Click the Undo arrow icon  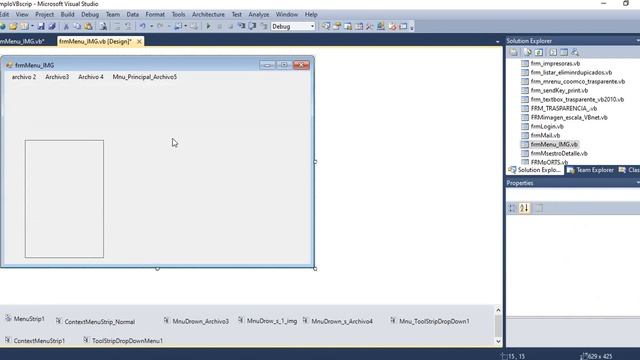pyautogui.click(x=142, y=27)
